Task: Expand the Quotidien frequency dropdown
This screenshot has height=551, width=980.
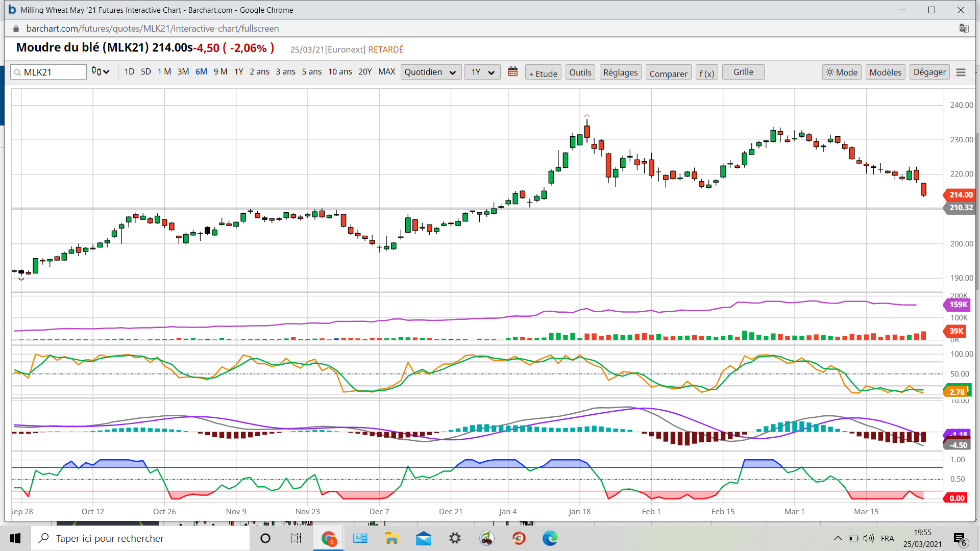Action: (430, 72)
